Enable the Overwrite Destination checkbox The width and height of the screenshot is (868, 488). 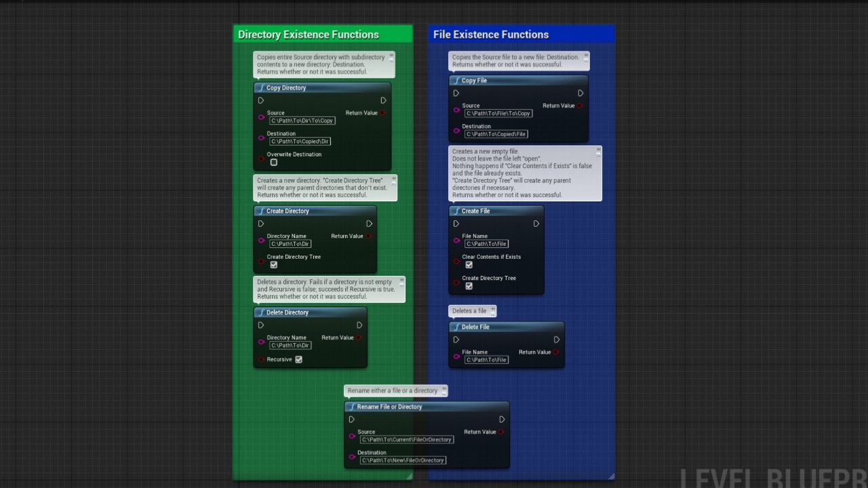coord(274,163)
